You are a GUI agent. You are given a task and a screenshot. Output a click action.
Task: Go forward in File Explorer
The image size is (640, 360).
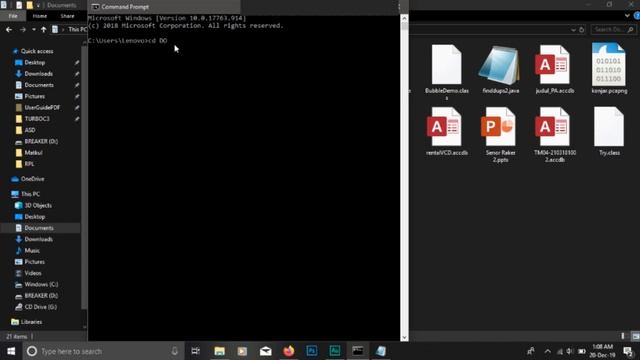coord(22,29)
